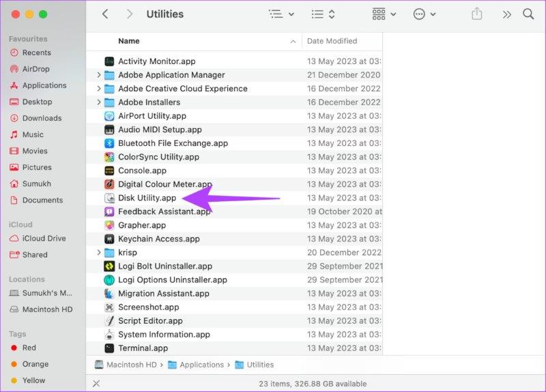Screen dimensions: 546x392
Task: Click the Activity Monitor app icon
Action: pyautogui.click(x=109, y=61)
